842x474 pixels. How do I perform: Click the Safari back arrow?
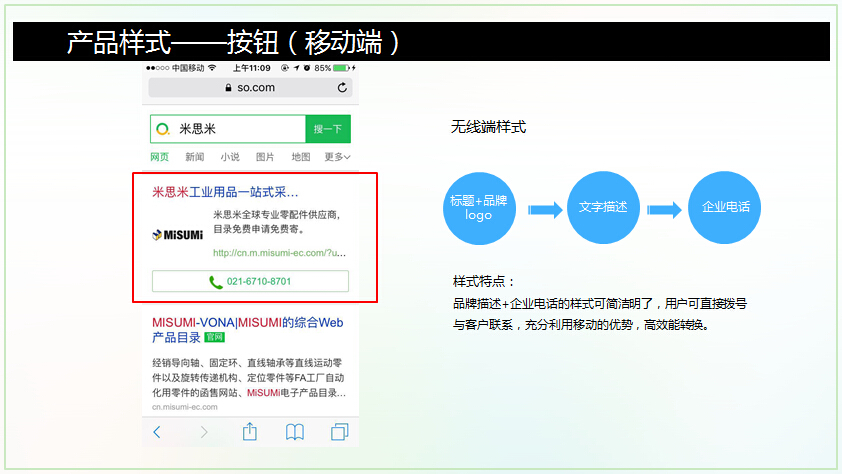pyautogui.click(x=157, y=432)
